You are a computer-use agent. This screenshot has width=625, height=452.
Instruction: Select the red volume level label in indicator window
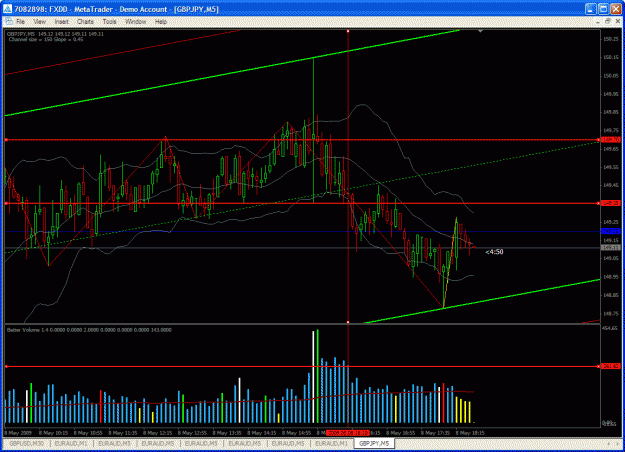coord(611,366)
